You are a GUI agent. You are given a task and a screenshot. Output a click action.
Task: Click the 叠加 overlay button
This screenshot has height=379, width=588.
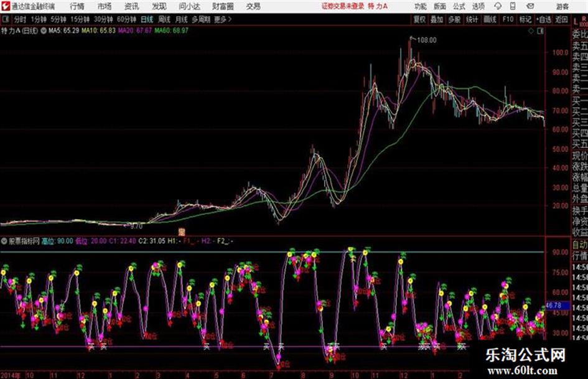[x=437, y=19]
